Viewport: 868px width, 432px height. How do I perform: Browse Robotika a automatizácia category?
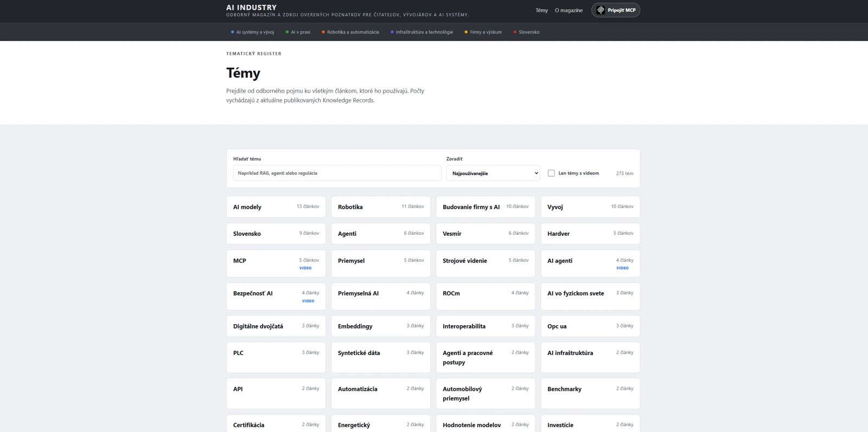tap(350, 32)
